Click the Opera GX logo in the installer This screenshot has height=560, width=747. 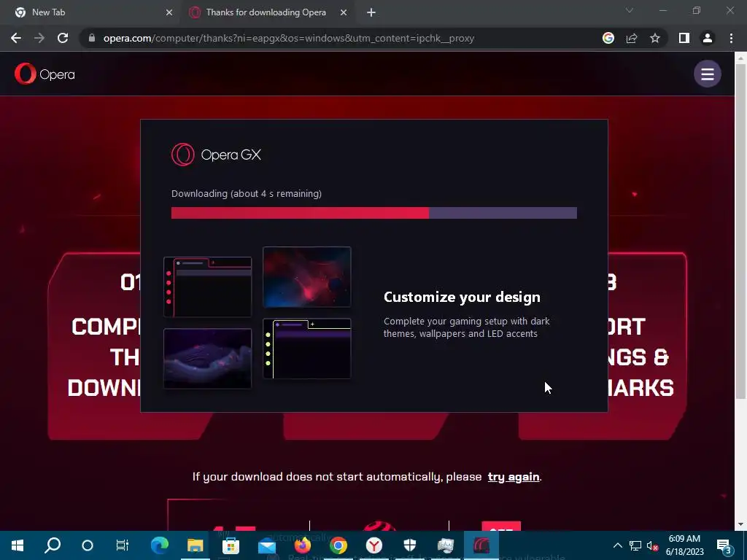tap(216, 155)
